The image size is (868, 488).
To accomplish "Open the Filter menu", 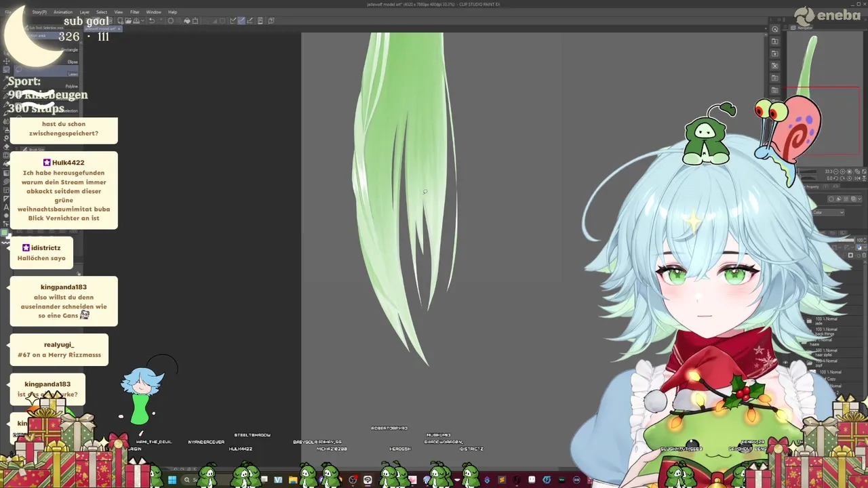I will coord(135,12).
